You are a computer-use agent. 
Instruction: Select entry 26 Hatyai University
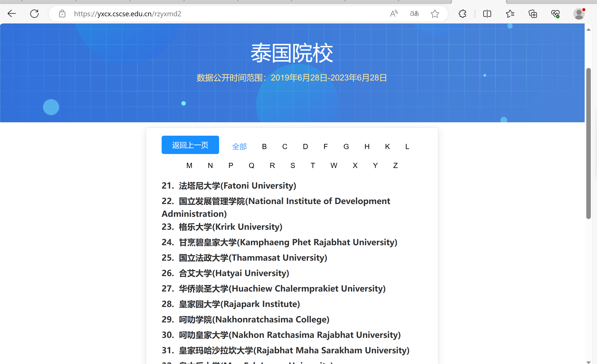pyautogui.click(x=225, y=273)
